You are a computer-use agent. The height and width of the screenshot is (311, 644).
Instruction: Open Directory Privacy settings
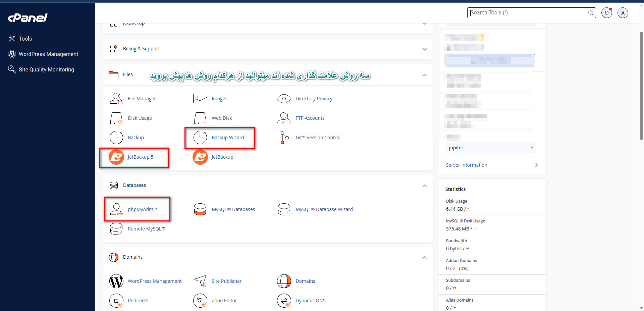point(314,98)
